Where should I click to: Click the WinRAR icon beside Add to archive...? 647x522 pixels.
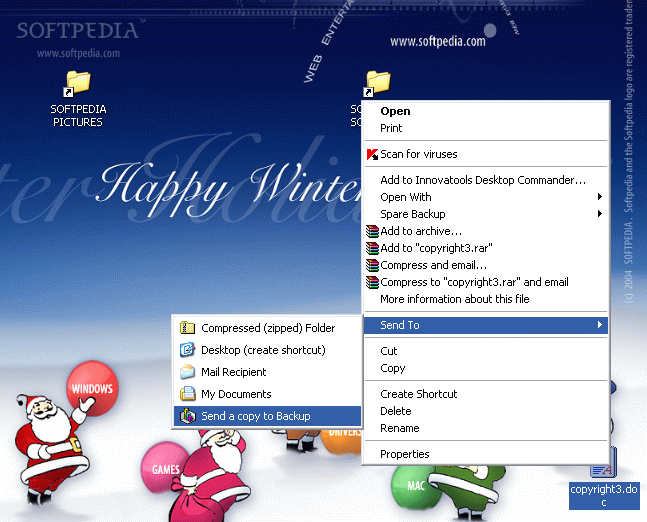coord(372,231)
